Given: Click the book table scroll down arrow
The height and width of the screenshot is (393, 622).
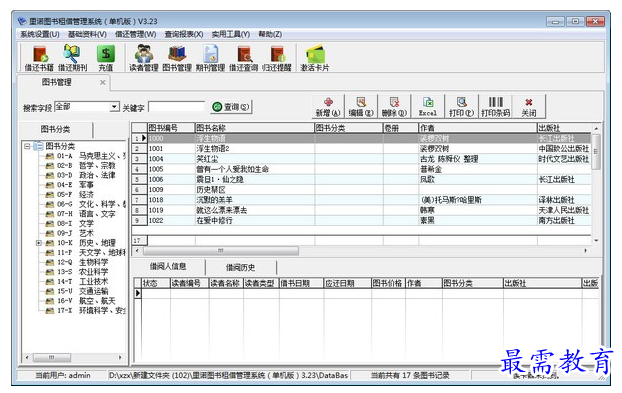Looking at the screenshot, I should point(596,240).
